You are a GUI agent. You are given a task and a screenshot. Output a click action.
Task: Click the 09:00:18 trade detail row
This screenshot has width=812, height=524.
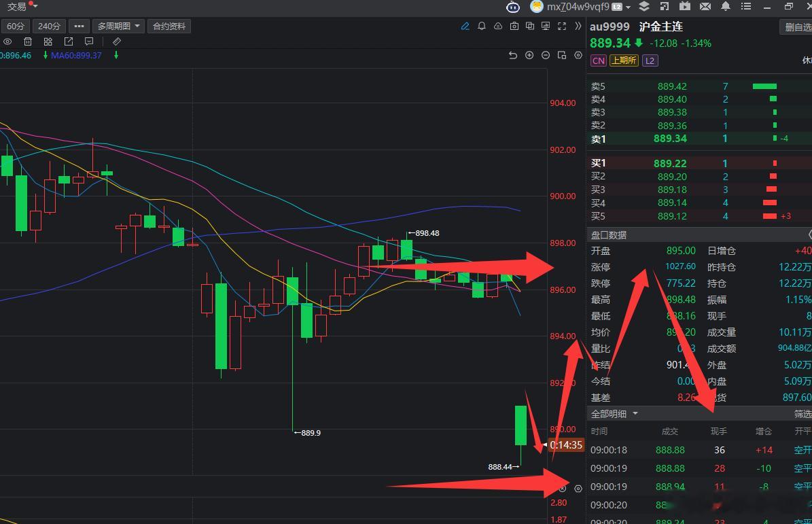pyautogui.click(x=701, y=450)
